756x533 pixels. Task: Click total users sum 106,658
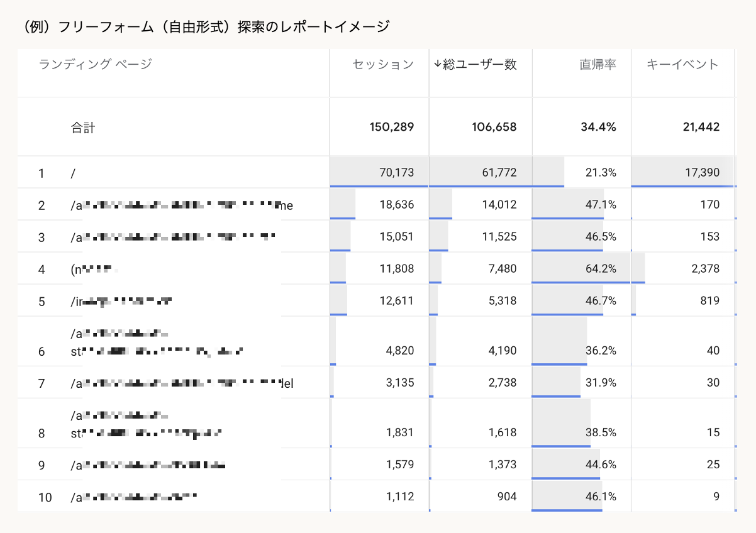point(494,128)
